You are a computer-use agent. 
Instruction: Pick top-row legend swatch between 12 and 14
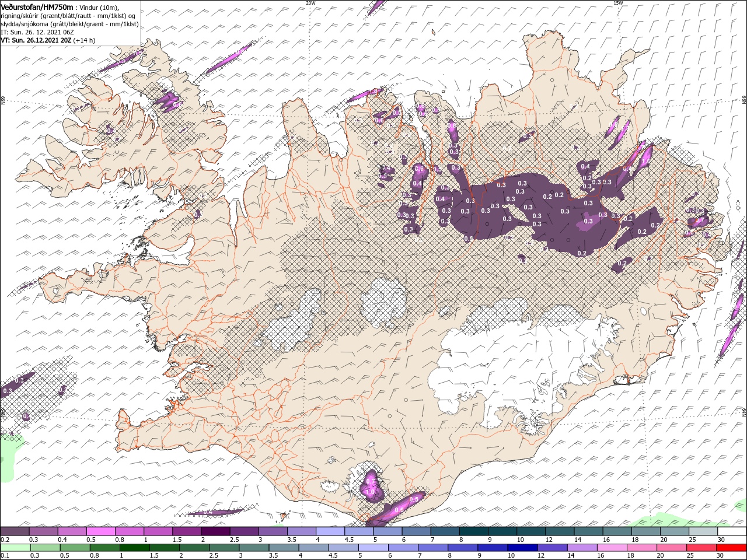(x=560, y=531)
